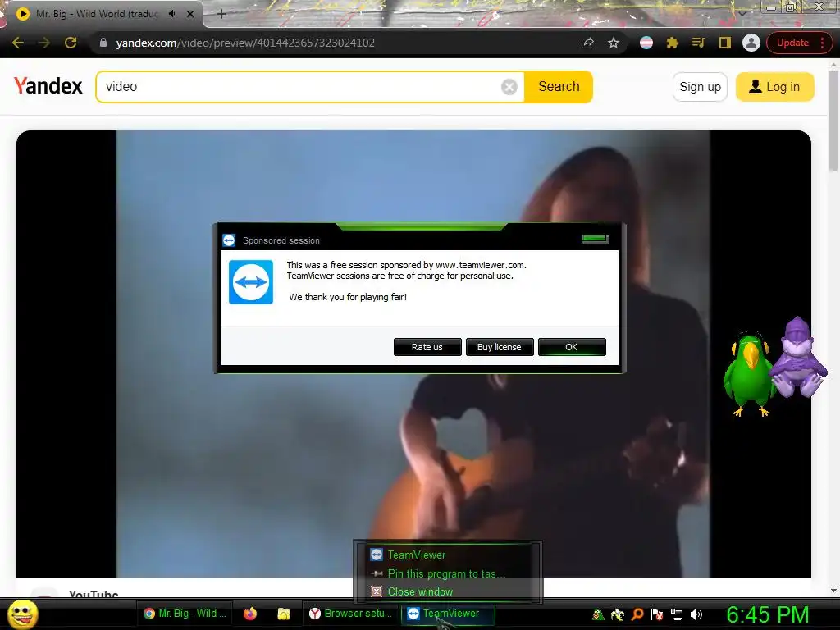Viewport: 840px width, 630px height.
Task: Mute the Mr. Big tab audio icon
Action: click(x=172, y=14)
